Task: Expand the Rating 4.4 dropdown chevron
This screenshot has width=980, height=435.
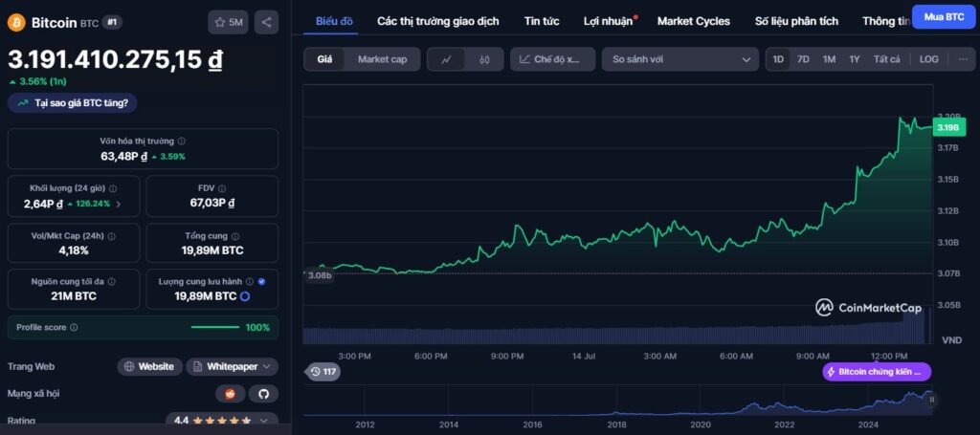Action: coord(263,421)
